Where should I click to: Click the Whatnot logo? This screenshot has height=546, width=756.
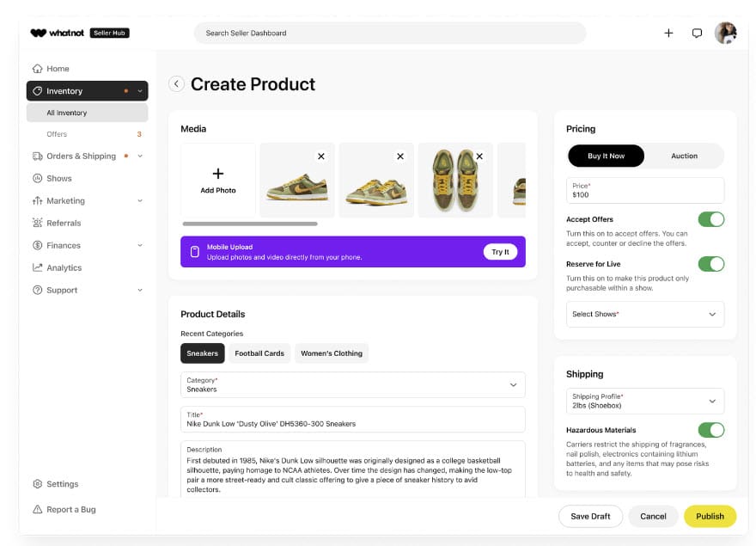click(x=57, y=33)
